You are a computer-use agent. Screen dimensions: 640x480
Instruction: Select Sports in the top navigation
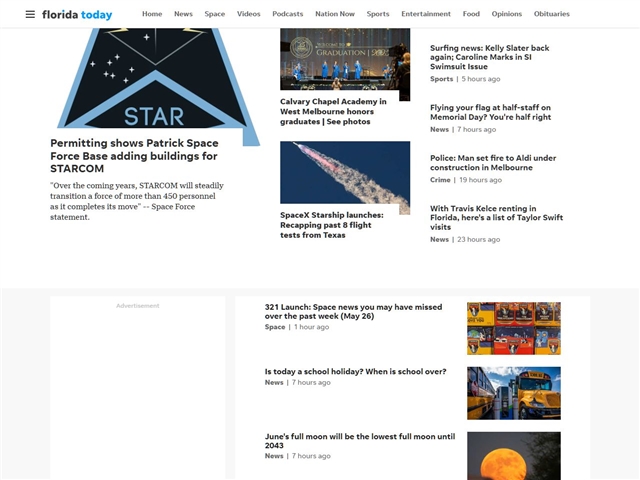[378, 14]
